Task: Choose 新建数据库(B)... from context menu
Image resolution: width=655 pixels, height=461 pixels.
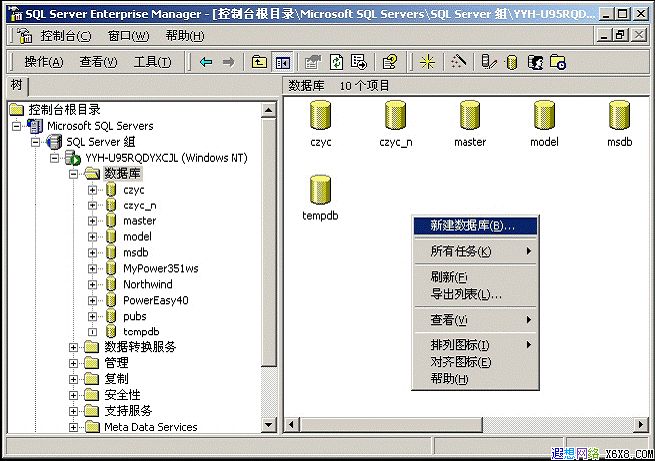Action: pos(475,225)
